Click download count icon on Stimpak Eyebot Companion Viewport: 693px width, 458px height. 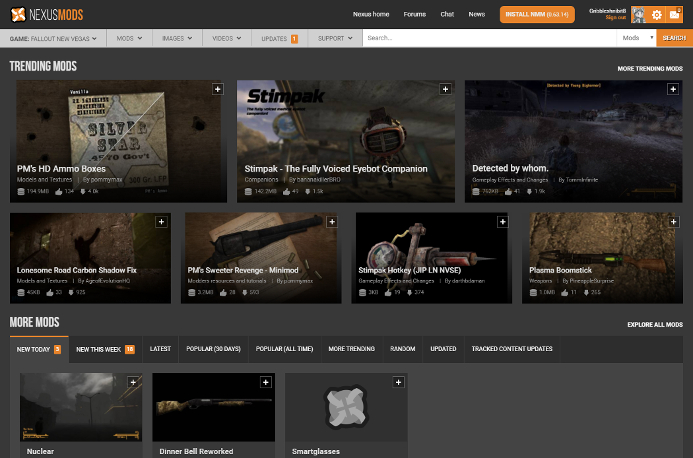(308, 191)
